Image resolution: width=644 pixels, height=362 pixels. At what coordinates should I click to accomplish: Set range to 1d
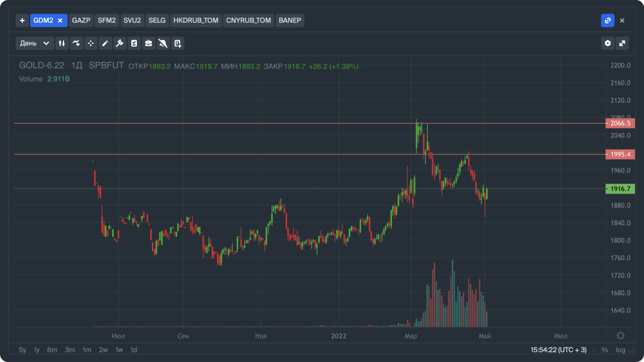pos(134,350)
